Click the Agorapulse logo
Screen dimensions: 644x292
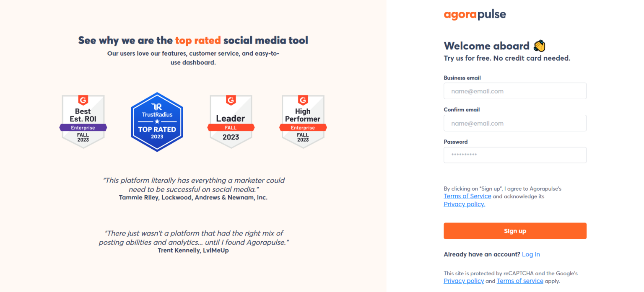(474, 14)
